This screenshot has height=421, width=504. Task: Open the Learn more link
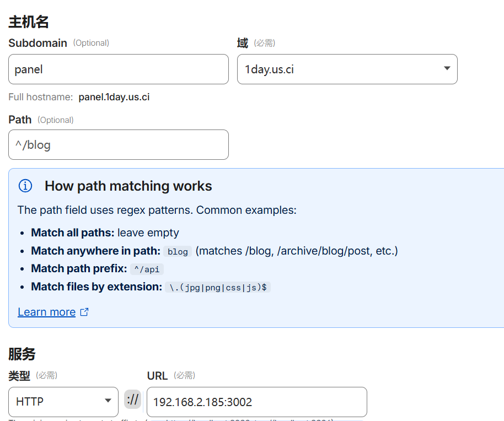[47, 312]
